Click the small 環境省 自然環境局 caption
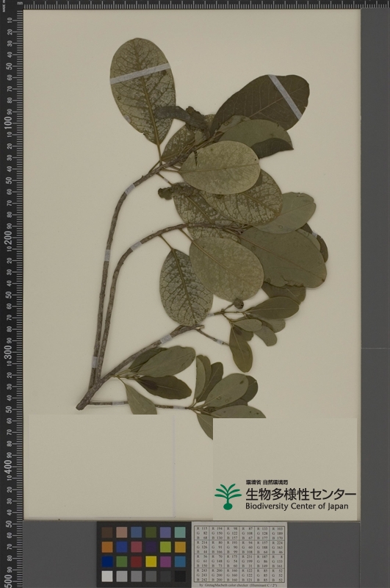The image size is (390, 588). 267,482
